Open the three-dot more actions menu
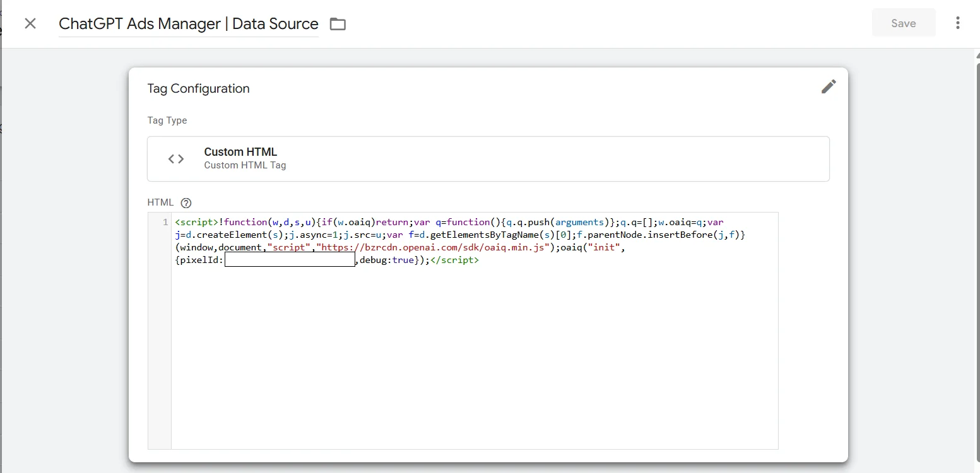This screenshot has height=473, width=980. pos(957,23)
